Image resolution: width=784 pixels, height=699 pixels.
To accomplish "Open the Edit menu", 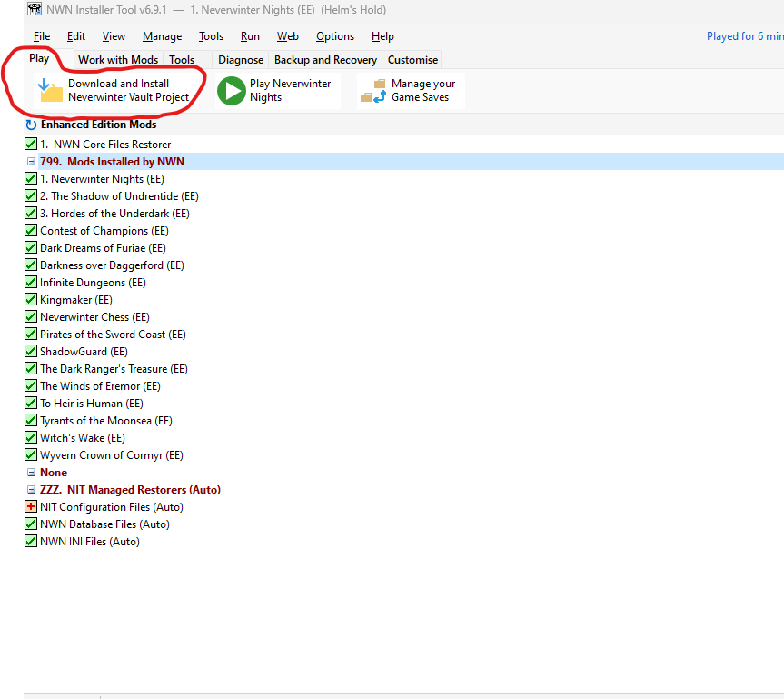I will [x=76, y=36].
